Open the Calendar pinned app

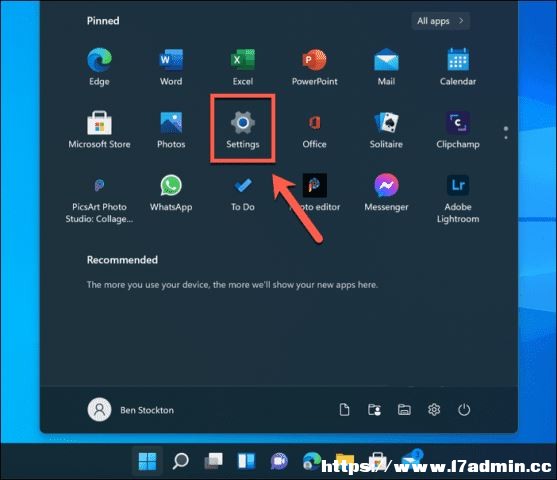[458, 66]
